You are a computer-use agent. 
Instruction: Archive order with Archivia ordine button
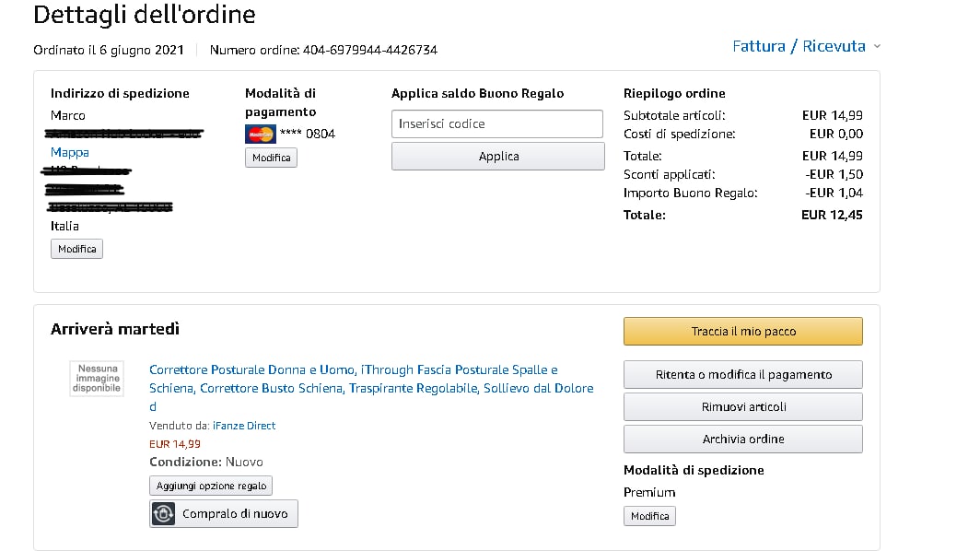742,439
